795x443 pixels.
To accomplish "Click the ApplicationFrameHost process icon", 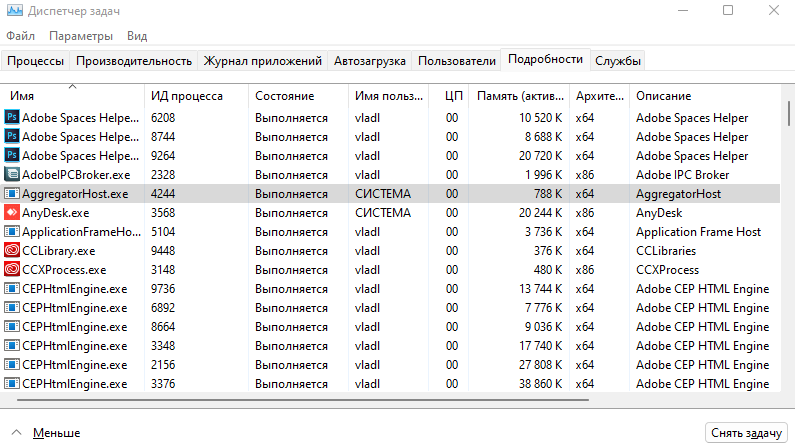I will [12, 232].
